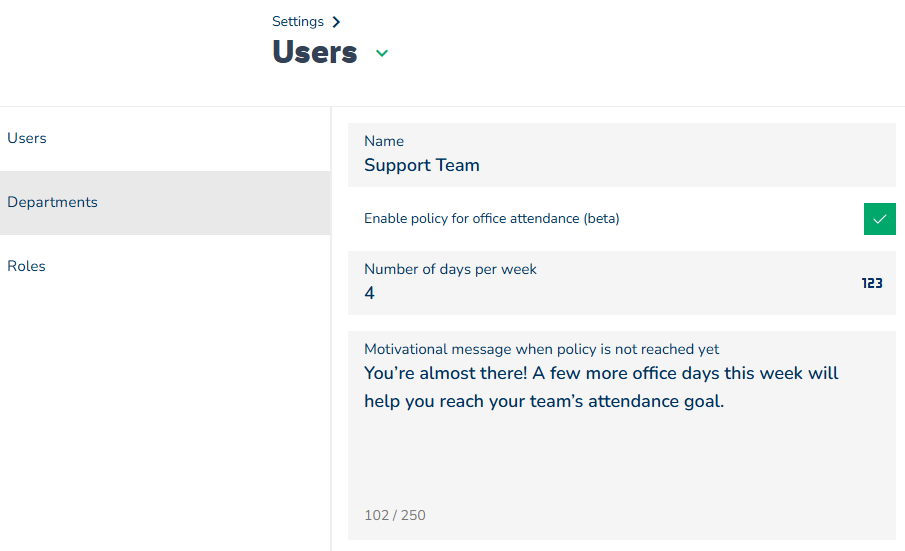This screenshot has width=905, height=551.
Task: Click the 102 / 250 character counter
Action: 394,516
